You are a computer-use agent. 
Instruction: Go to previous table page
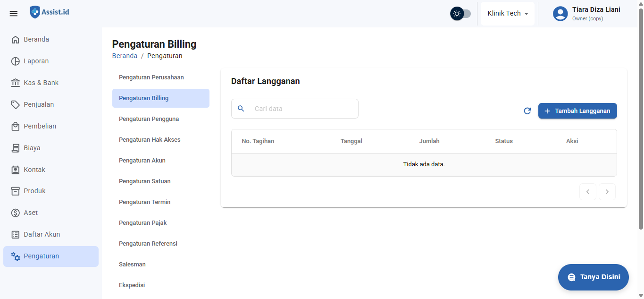pyautogui.click(x=588, y=192)
